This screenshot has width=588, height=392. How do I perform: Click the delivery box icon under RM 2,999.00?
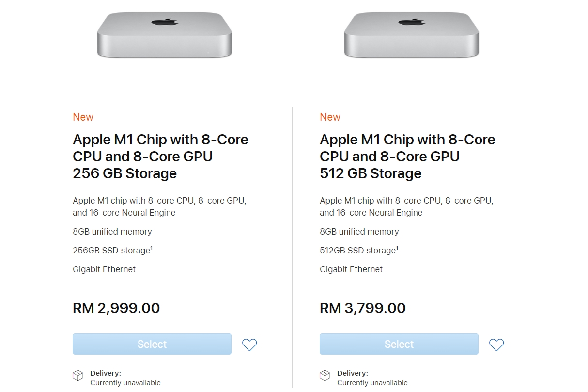click(77, 376)
